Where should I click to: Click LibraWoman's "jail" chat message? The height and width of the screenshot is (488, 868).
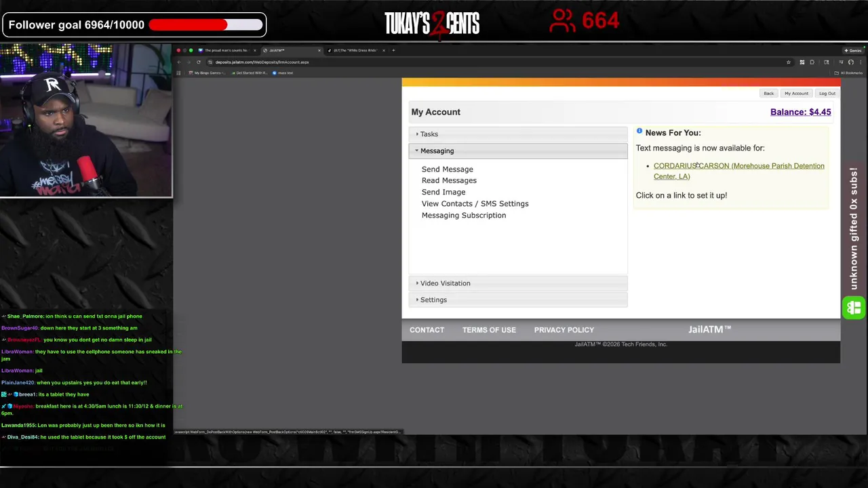[x=22, y=371]
